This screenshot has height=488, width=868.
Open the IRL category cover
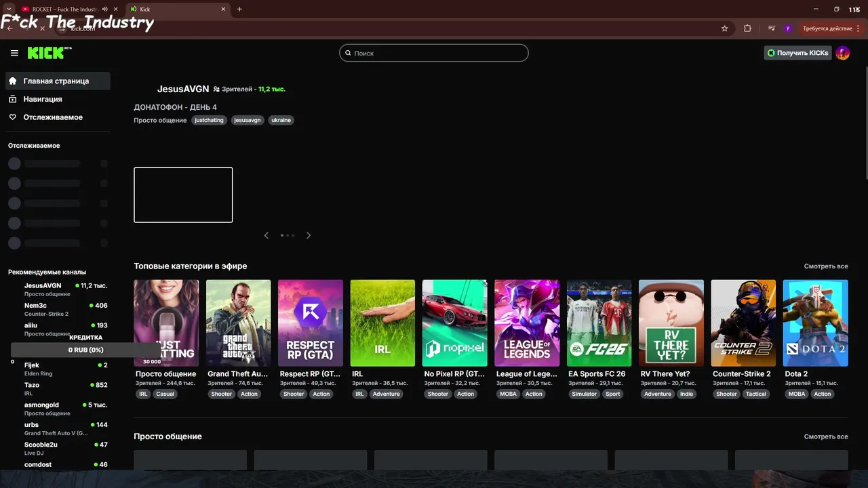coord(382,323)
